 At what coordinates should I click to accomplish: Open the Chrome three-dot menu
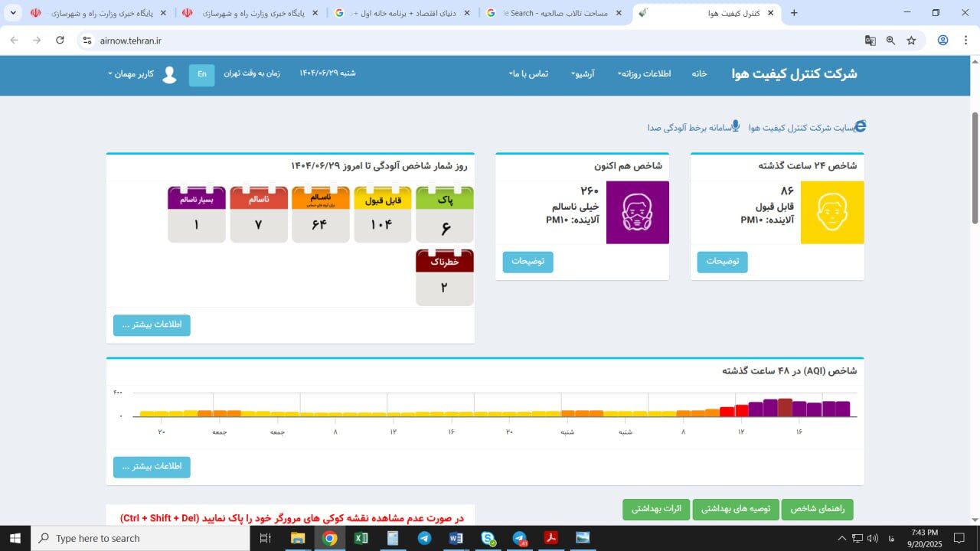(x=966, y=41)
